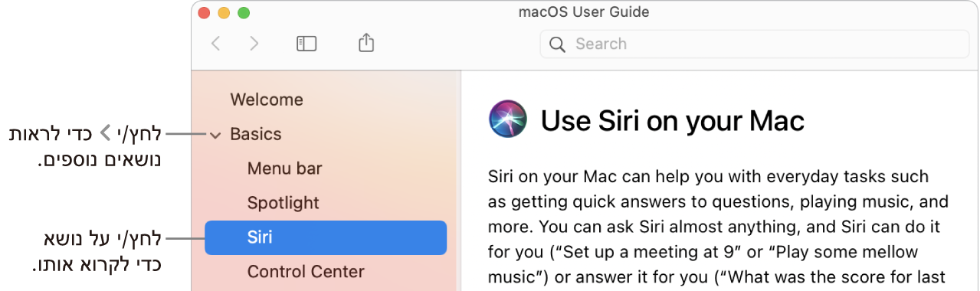
Task: Open the Share menu button
Action: click(x=366, y=43)
